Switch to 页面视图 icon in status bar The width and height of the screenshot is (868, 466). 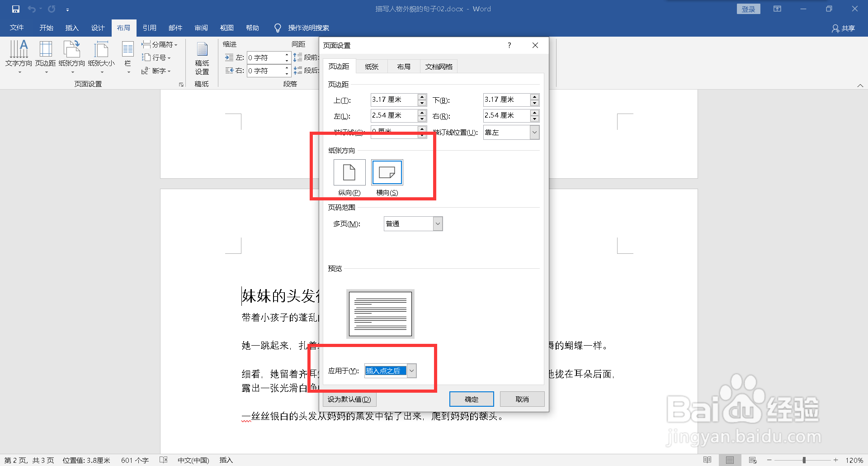click(x=729, y=460)
